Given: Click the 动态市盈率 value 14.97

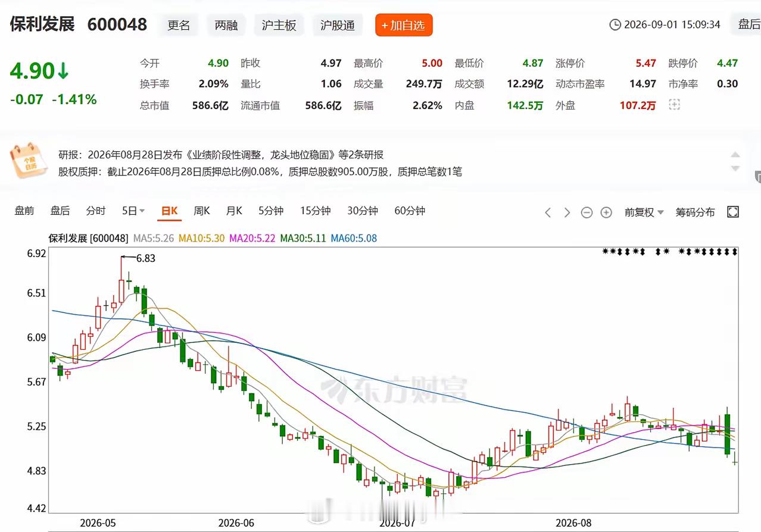Looking at the screenshot, I should click(x=643, y=84).
